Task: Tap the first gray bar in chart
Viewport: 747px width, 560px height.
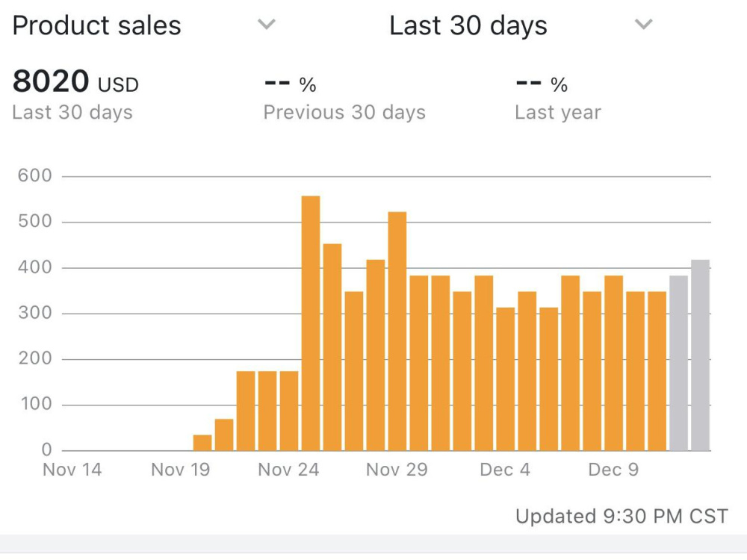Action: [x=678, y=364]
